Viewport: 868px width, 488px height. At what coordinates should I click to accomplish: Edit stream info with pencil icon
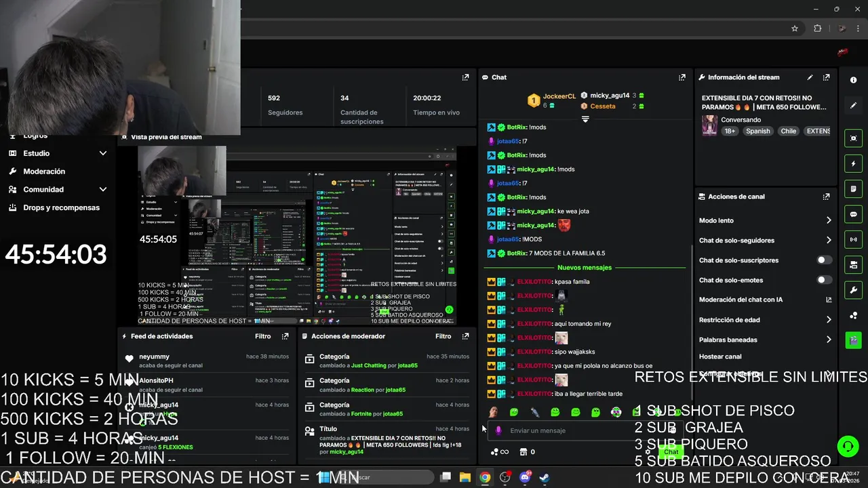tap(810, 77)
